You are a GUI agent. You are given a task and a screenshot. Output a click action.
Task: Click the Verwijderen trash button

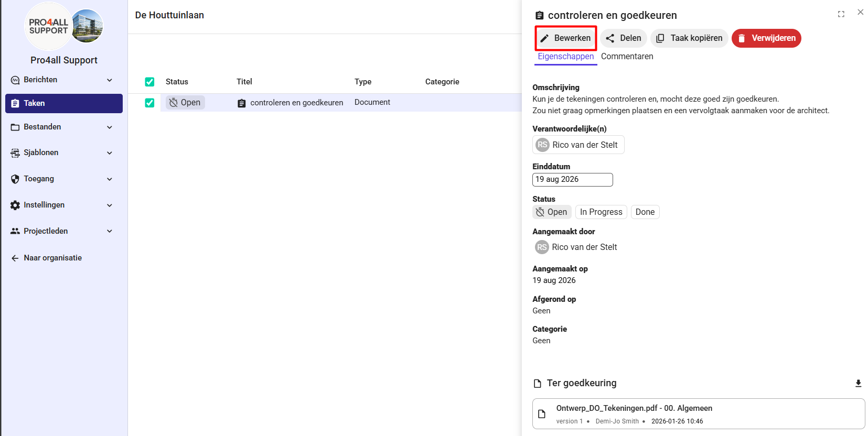(x=766, y=38)
